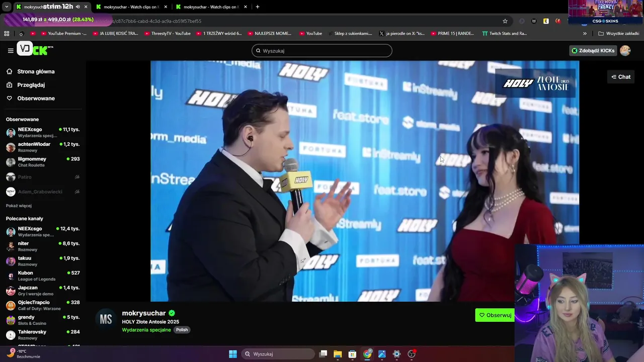This screenshot has width=644, height=362.
Task: Expand followed list with Pokaż więcej
Action: [19, 206]
